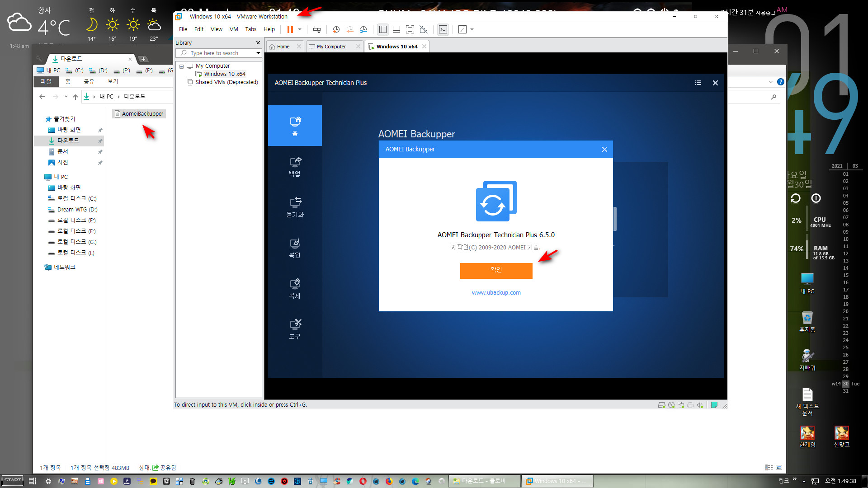This screenshot has height=488, width=868.
Task: Open the 파일 ribbon tab in Explorer
Action: pos(46,82)
